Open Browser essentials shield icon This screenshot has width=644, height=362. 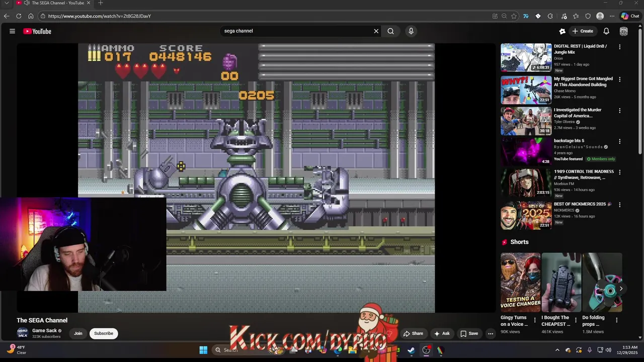pyautogui.click(x=588, y=16)
